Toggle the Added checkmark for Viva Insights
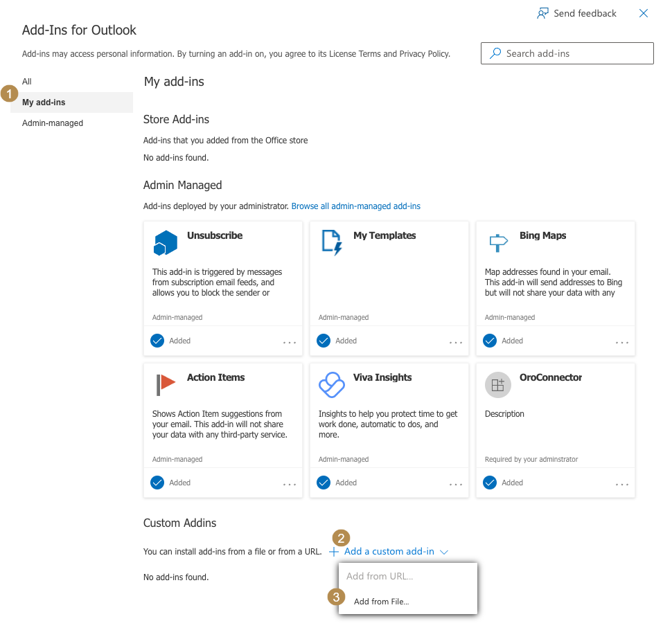The height and width of the screenshot is (630, 672). (324, 483)
